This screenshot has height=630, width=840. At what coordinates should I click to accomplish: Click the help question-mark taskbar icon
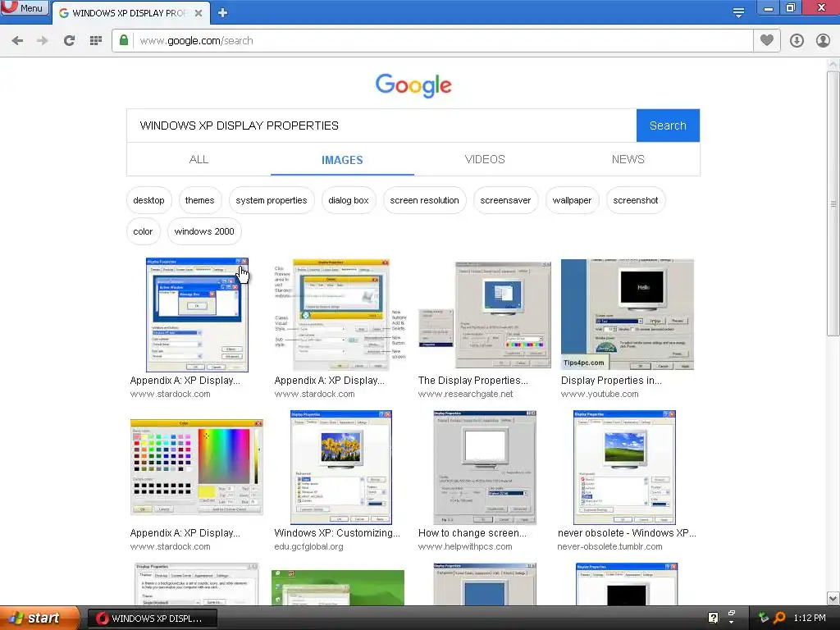(713, 618)
